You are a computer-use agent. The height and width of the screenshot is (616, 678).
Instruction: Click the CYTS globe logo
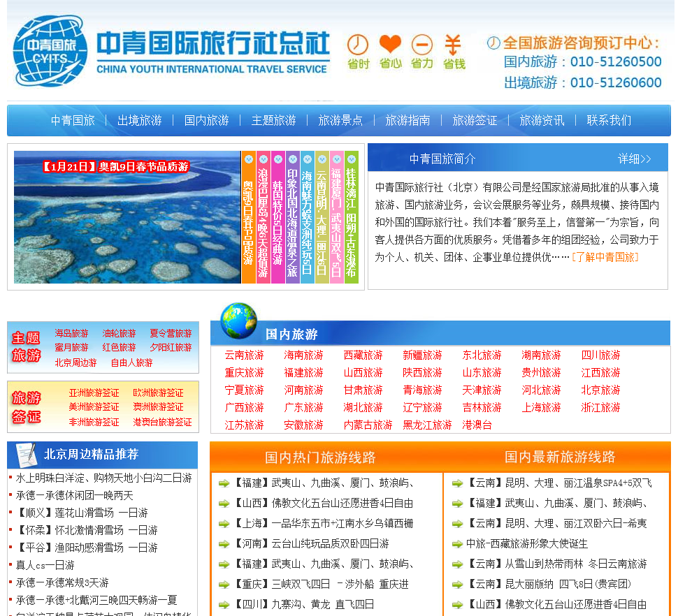50,51
